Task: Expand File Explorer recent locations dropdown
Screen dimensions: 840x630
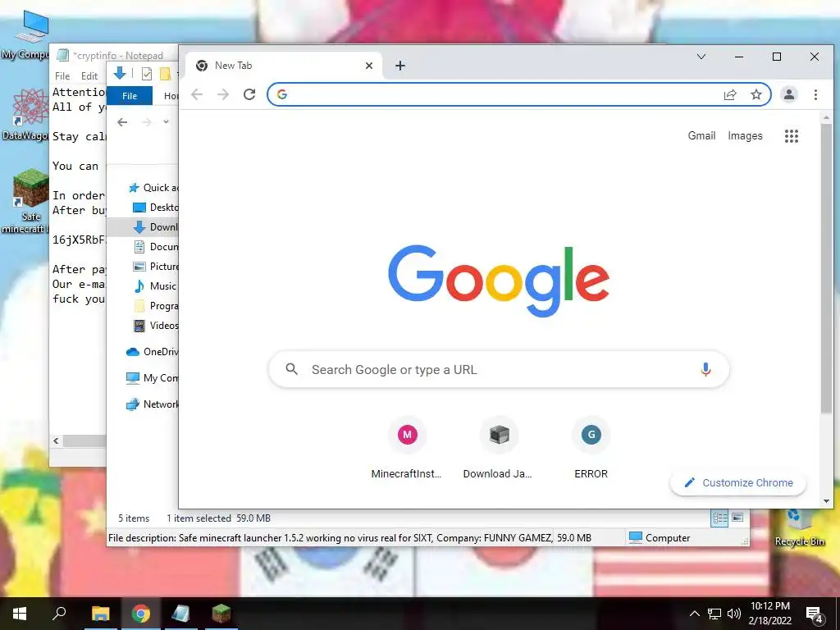Action: click(166, 121)
